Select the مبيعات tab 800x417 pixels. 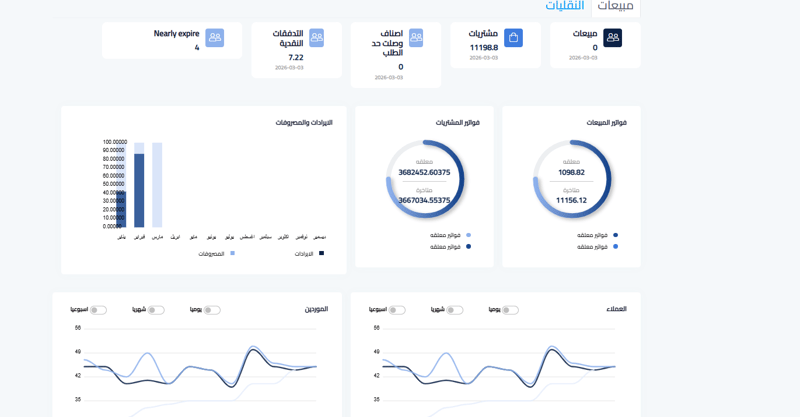(x=615, y=7)
